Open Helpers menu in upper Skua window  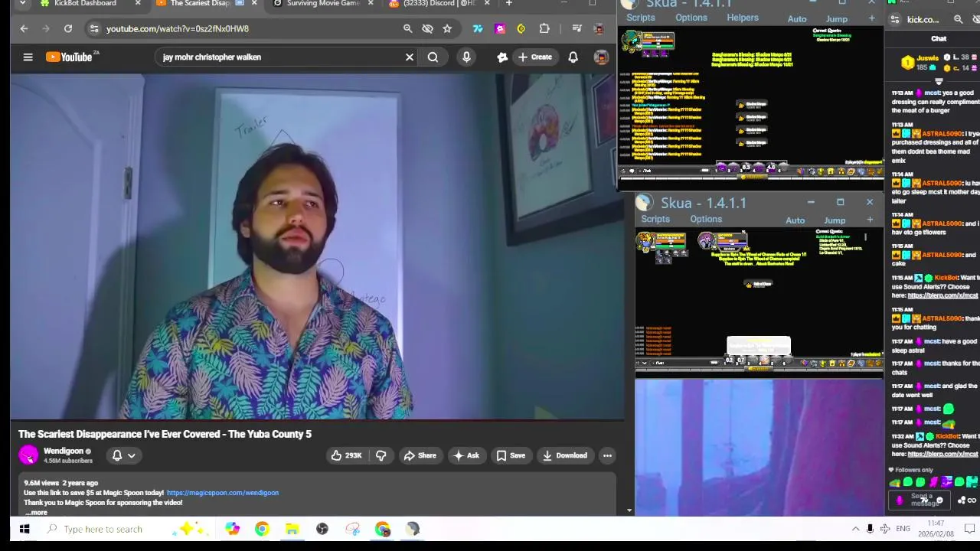click(x=743, y=18)
